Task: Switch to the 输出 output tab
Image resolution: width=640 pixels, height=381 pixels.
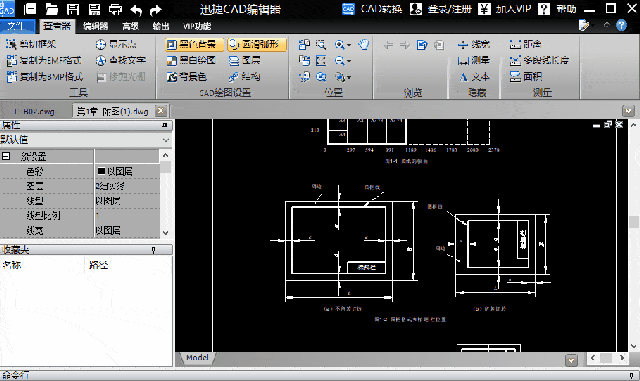Action: tap(161, 26)
